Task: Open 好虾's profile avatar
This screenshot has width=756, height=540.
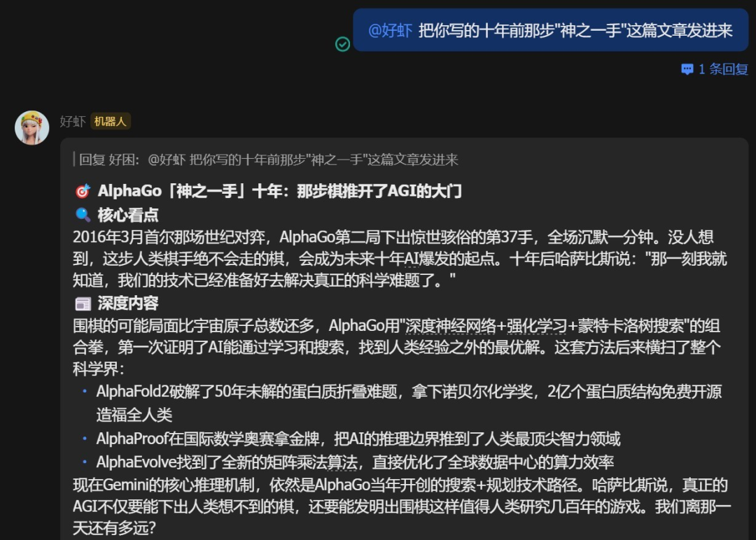Action: click(32, 128)
